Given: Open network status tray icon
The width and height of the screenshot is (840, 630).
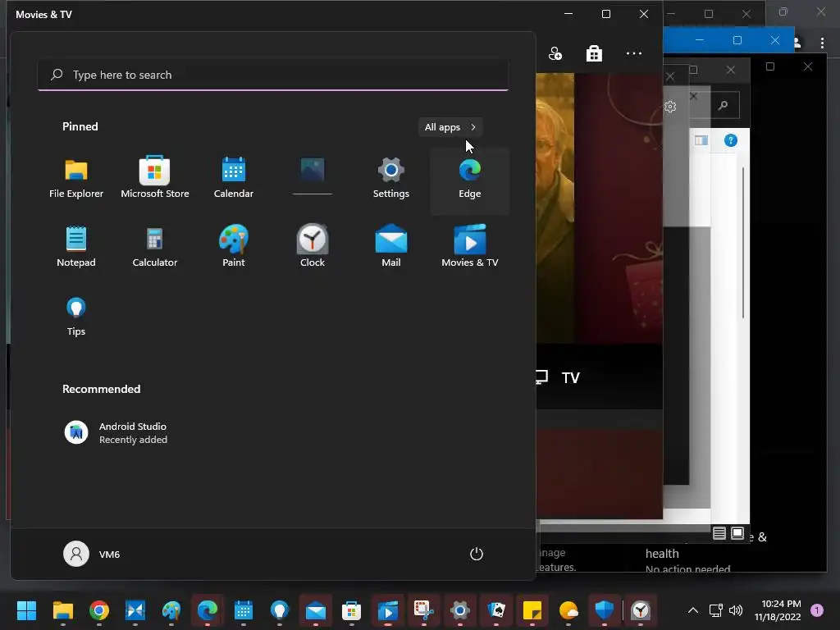Looking at the screenshot, I should 715,610.
